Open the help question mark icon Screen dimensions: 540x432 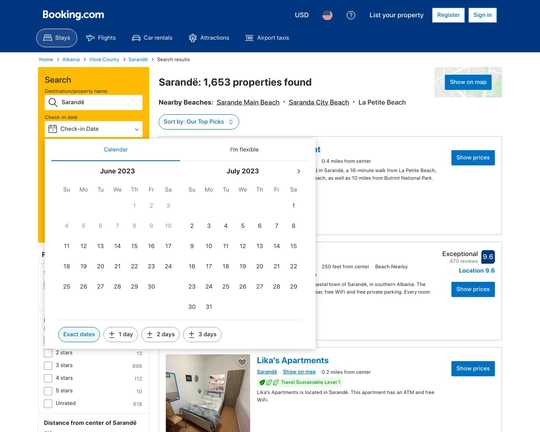[351, 15]
